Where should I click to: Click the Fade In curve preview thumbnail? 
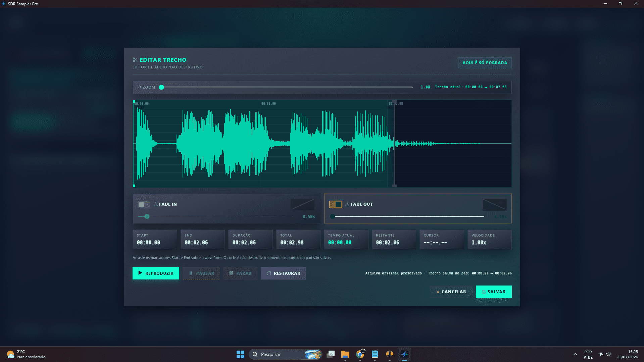(302, 204)
